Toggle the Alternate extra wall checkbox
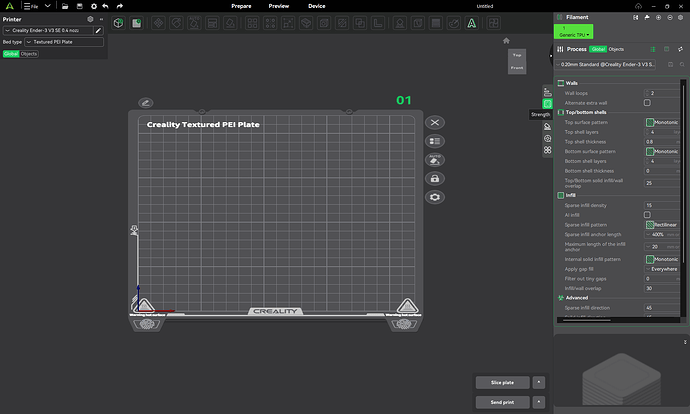 647,103
